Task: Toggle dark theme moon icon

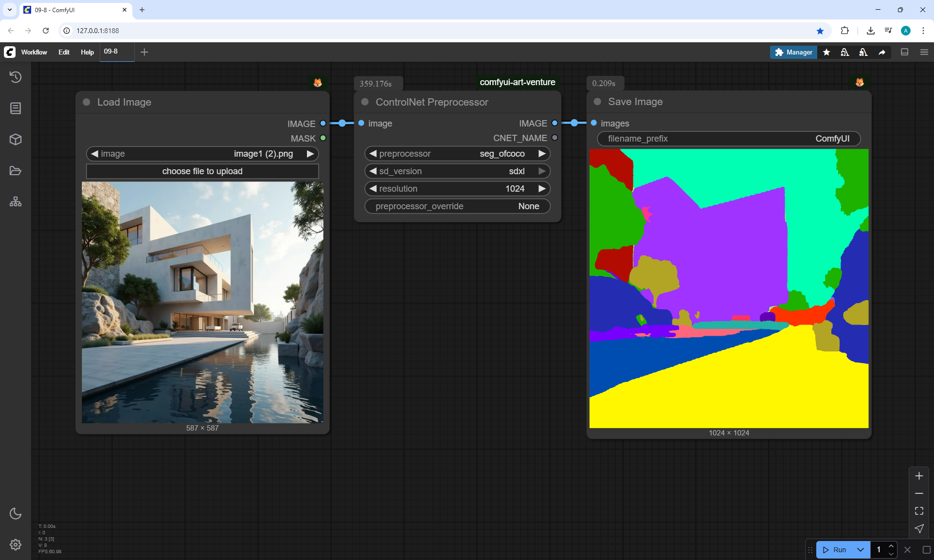Action: point(16,513)
